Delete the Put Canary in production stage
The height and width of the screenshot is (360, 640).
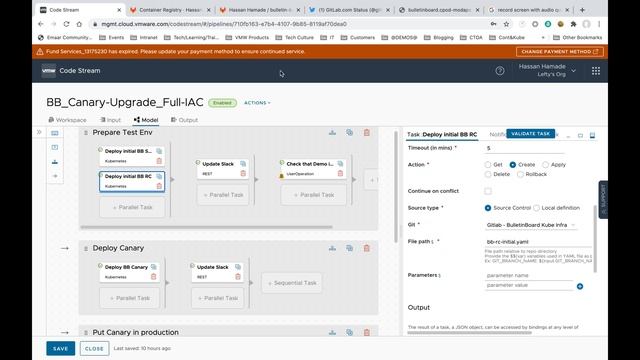click(x=367, y=332)
